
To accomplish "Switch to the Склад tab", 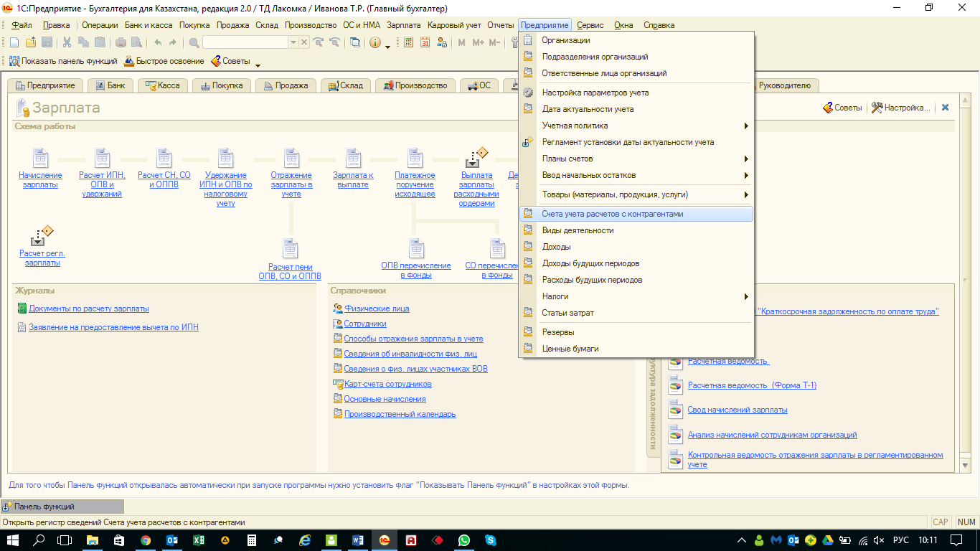I will click(345, 85).
